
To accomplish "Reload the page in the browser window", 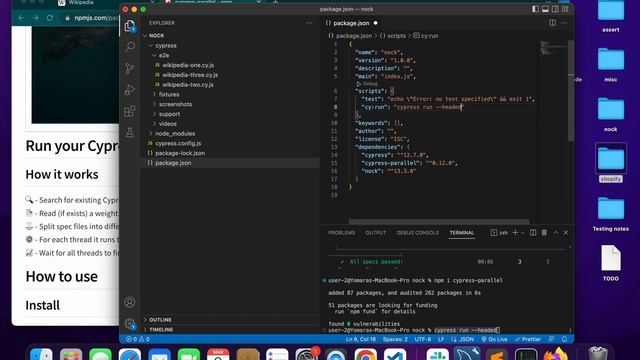I will pos(50,18).
